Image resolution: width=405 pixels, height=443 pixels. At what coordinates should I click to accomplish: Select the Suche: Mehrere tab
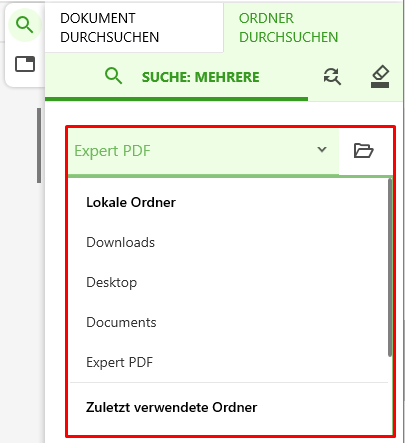coord(176,77)
